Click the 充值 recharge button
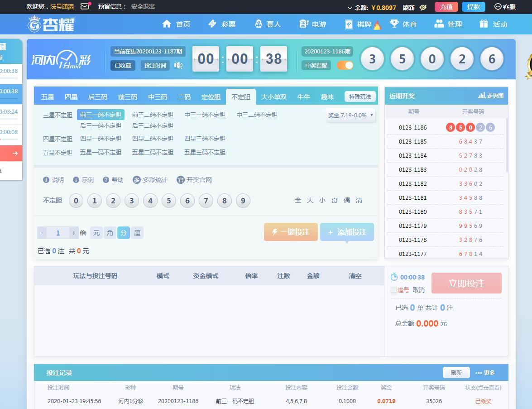 click(446, 7)
